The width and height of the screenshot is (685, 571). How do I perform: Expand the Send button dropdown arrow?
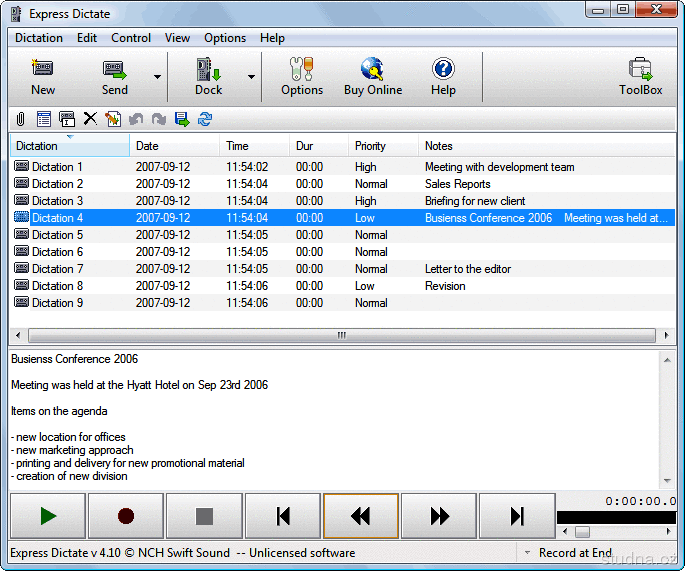[157, 77]
